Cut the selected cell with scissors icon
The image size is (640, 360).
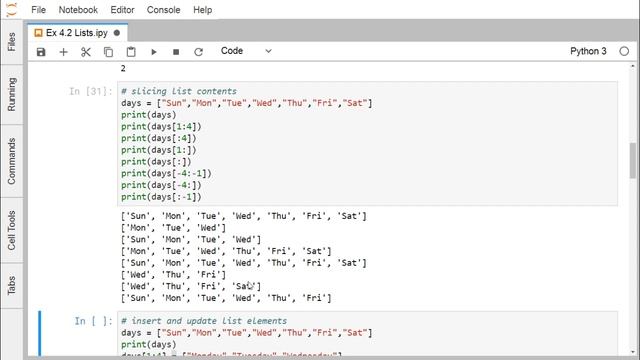[86, 52]
